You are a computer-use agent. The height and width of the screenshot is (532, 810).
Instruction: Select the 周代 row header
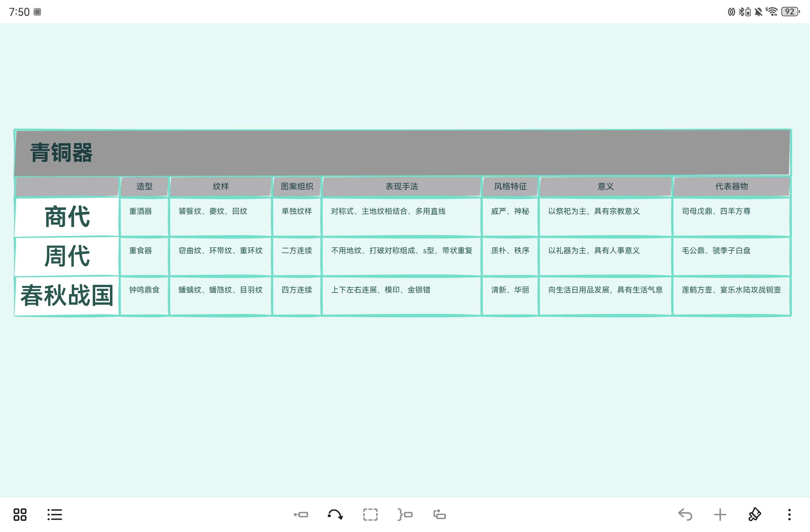point(67,256)
